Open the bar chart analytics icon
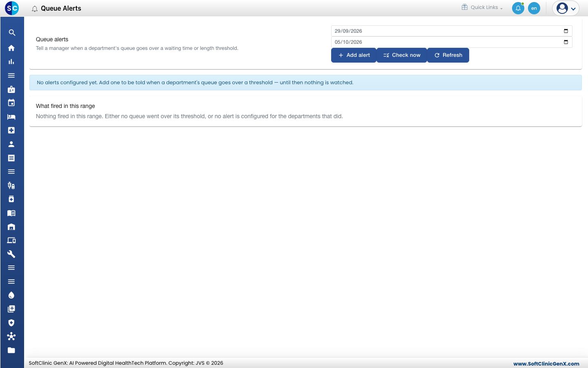588x368 pixels. click(x=11, y=62)
